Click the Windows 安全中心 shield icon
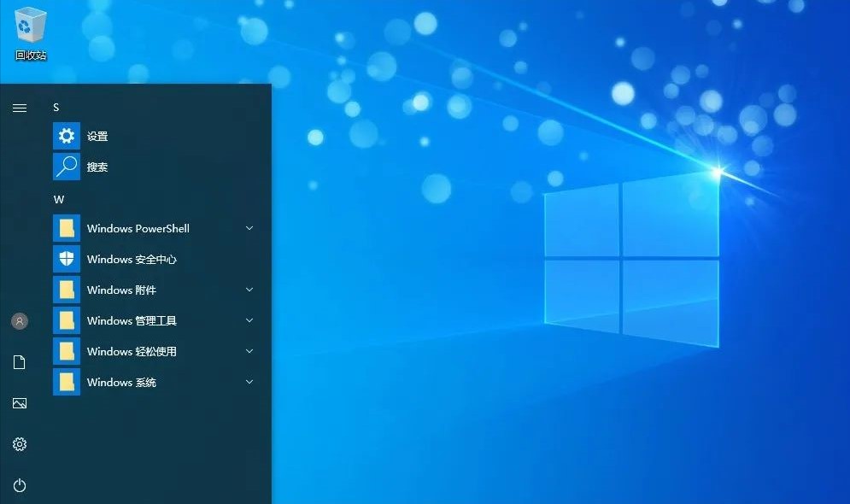 (66, 259)
